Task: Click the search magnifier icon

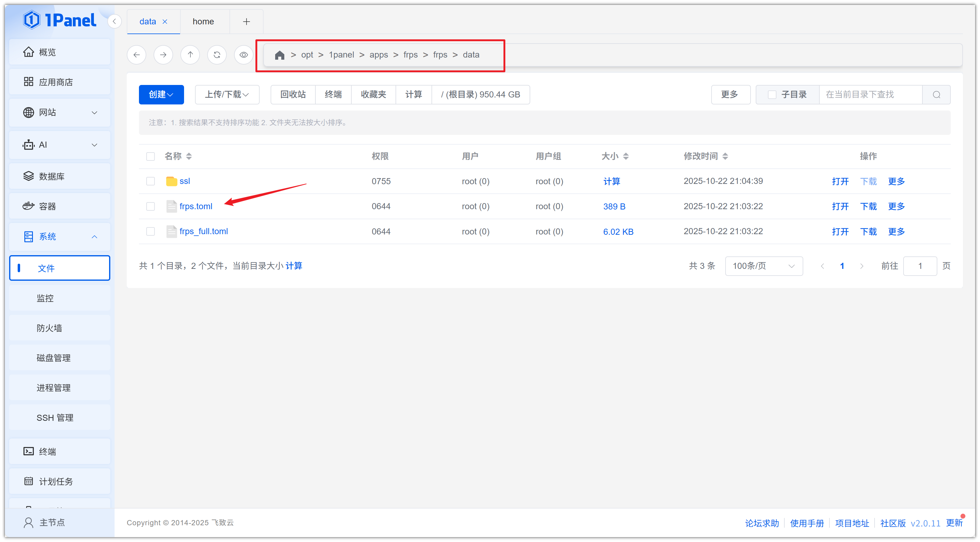Action: click(x=936, y=95)
